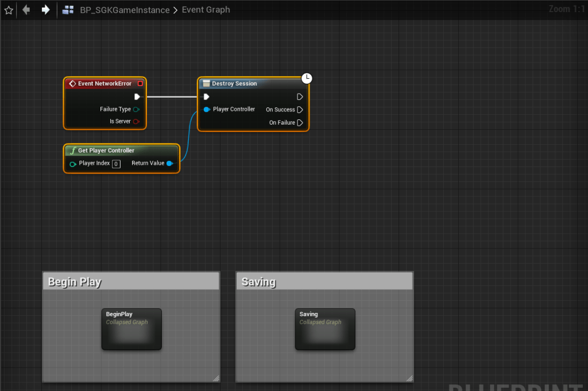Navigate back with the left arrow
The image size is (588, 391).
tap(26, 10)
